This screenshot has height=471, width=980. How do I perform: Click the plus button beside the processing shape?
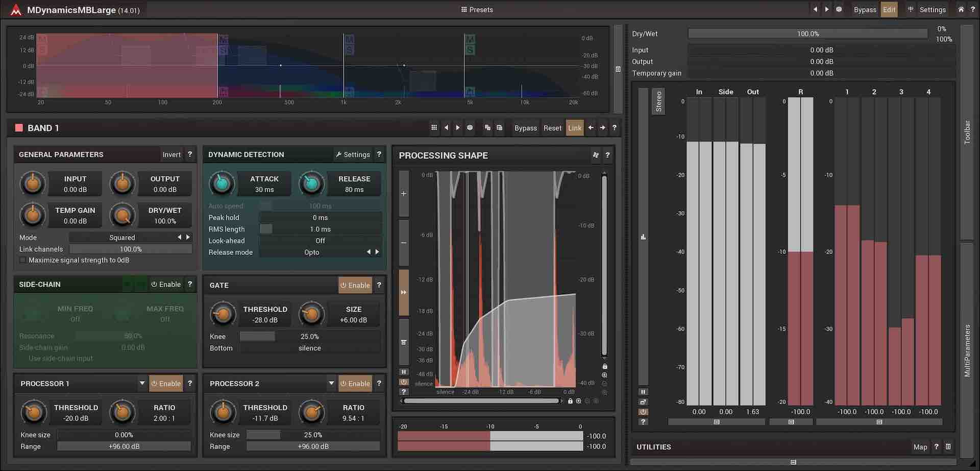[x=404, y=194]
